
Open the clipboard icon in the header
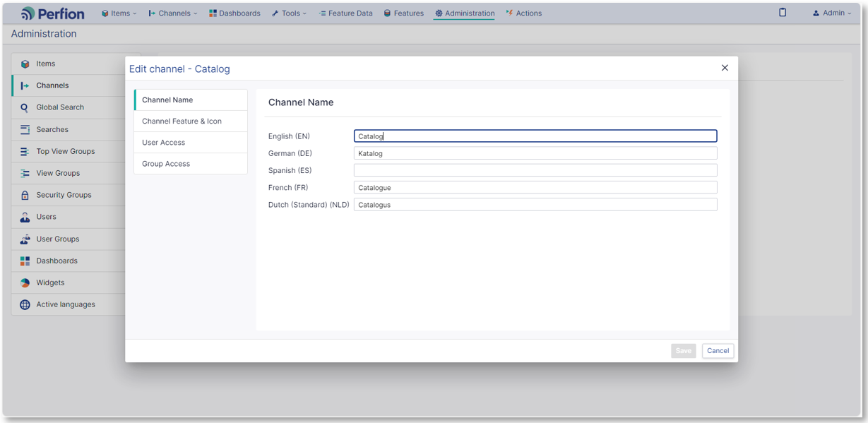pyautogui.click(x=783, y=13)
